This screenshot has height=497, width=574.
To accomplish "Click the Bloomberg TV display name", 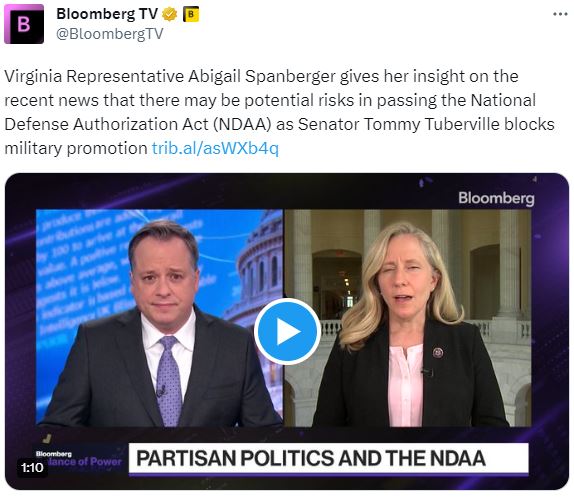I will click(x=107, y=14).
